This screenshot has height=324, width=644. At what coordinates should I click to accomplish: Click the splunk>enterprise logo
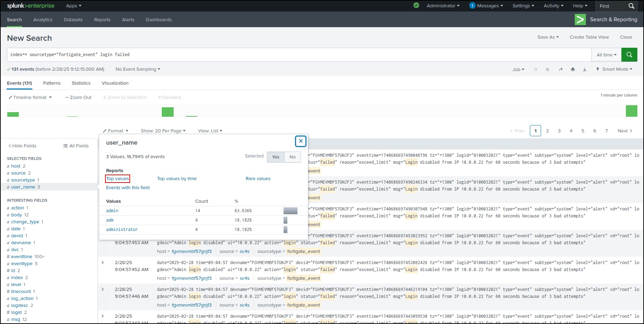click(31, 6)
